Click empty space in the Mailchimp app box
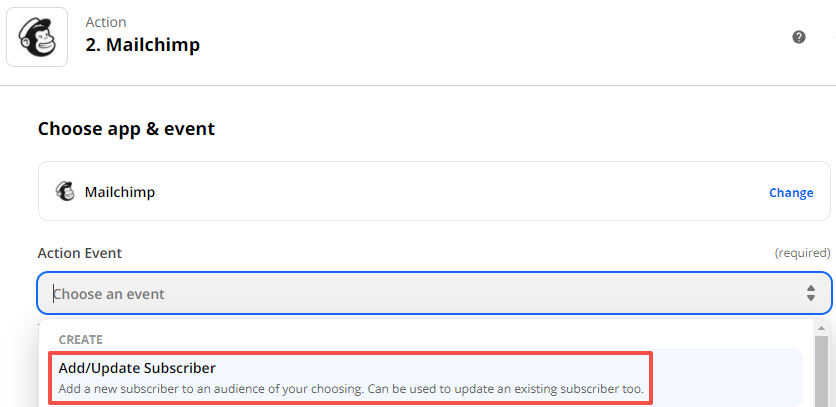The height and width of the screenshot is (407, 836). point(450,191)
